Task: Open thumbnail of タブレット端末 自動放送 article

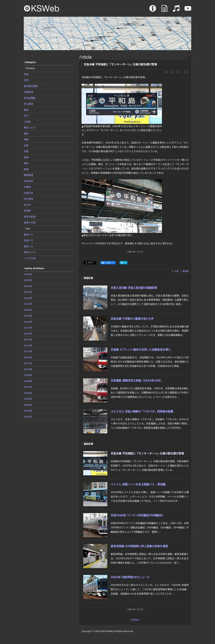Action: 95,359
